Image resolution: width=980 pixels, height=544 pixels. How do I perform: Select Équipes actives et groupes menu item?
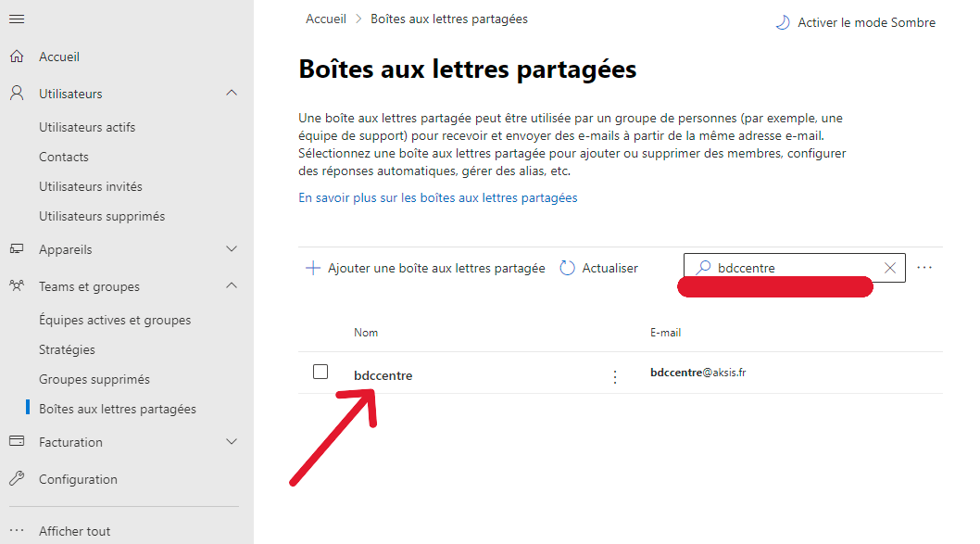[115, 320]
